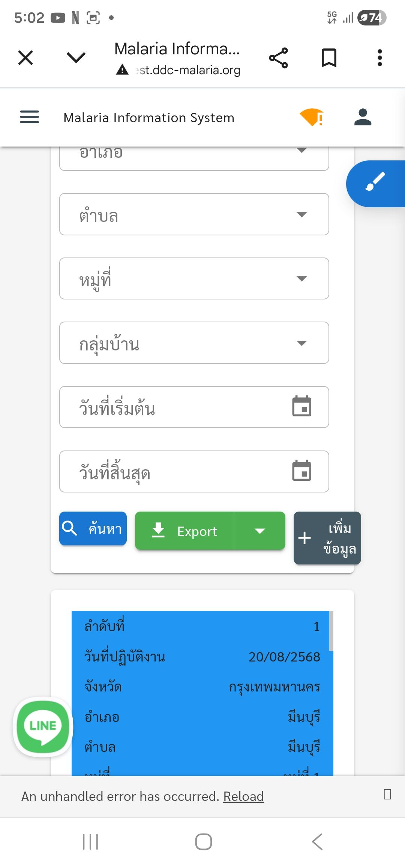Bookmark the current page
Screen dimensions: 405x868
pos(329,58)
